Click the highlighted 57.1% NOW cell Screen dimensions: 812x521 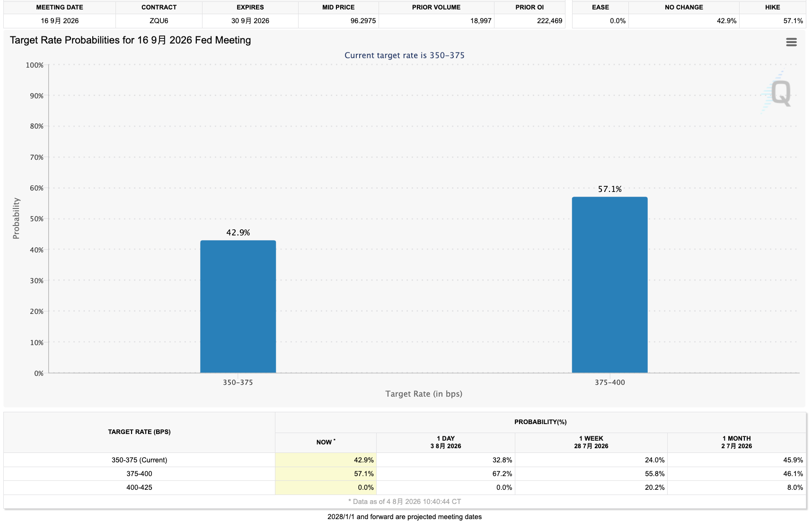pos(326,474)
